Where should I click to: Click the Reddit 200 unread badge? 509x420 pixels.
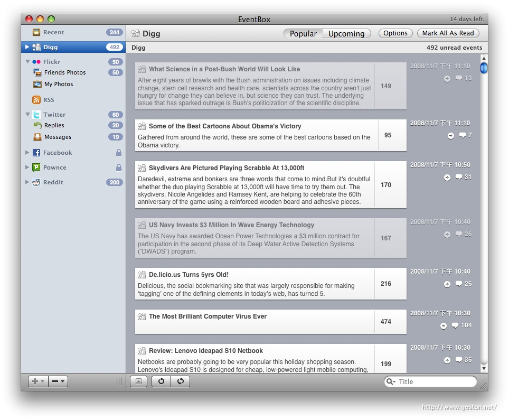pyautogui.click(x=114, y=182)
